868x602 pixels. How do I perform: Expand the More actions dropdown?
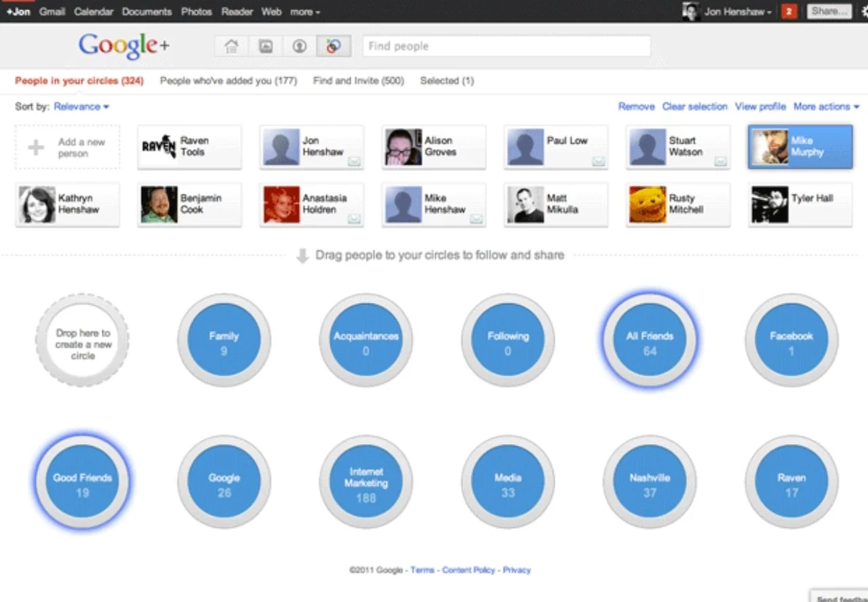826,106
